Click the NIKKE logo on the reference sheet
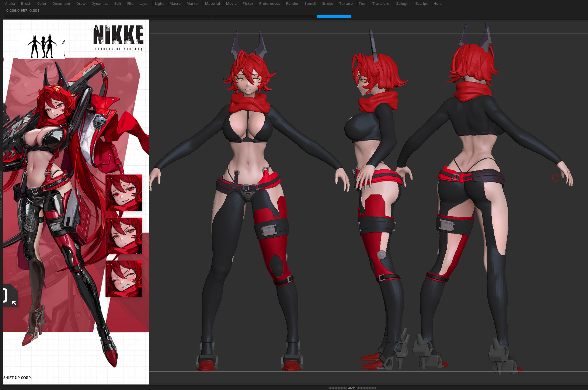Screen dimensions: 588x390 click(x=118, y=38)
